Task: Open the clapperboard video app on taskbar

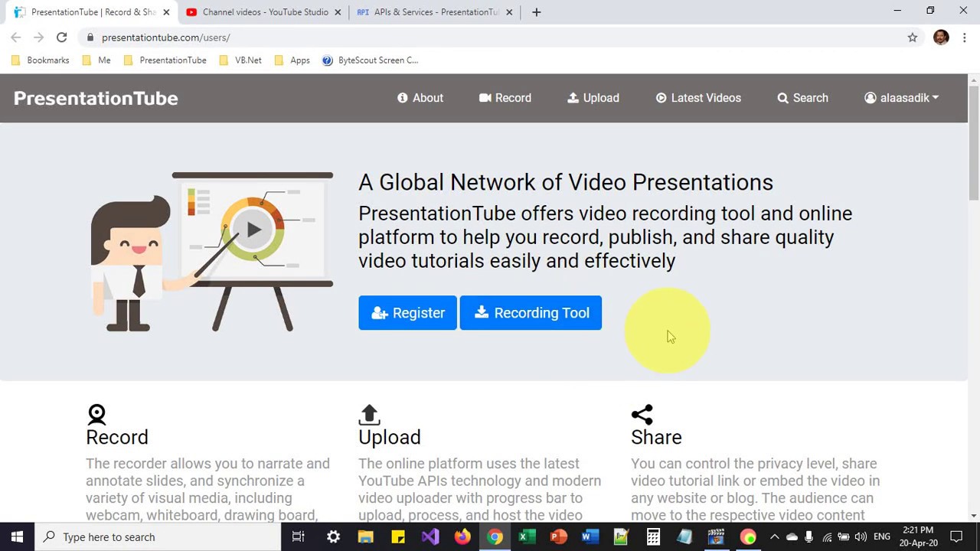Action: click(x=717, y=537)
